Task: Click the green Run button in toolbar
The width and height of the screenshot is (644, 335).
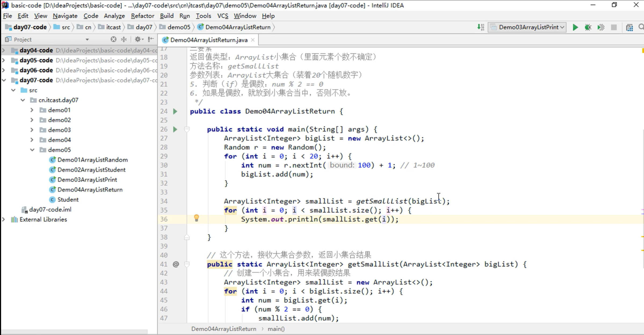Action: [x=575, y=27]
